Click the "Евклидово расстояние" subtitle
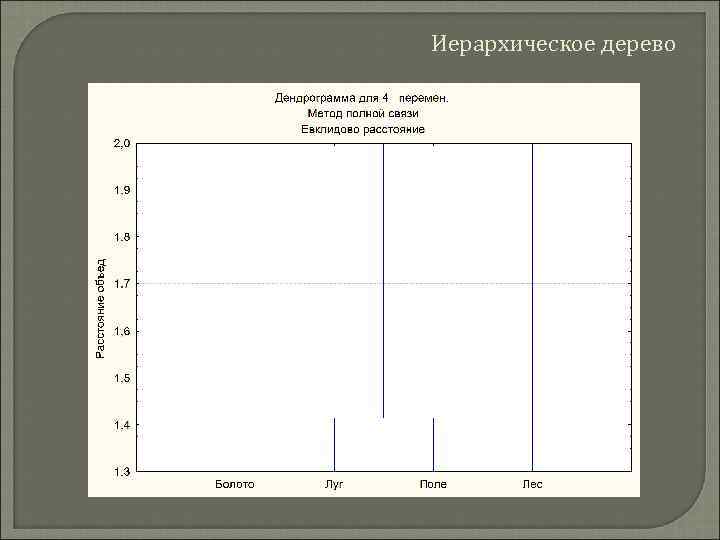This screenshot has width=720, height=540. coord(363,129)
